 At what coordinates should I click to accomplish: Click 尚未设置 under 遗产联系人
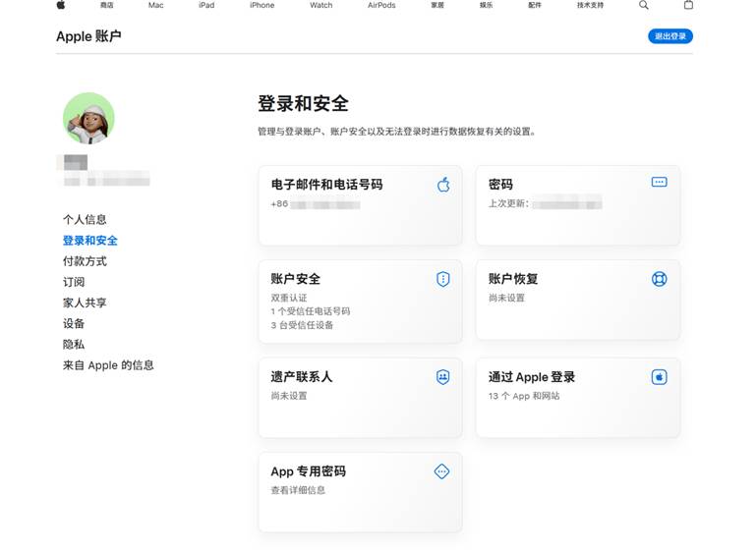289,396
